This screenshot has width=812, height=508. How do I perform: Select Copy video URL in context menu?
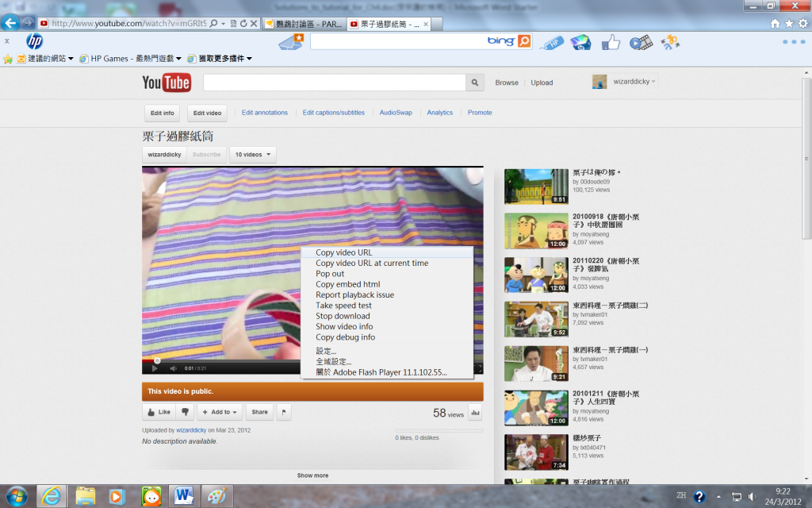(x=387, y=252)
